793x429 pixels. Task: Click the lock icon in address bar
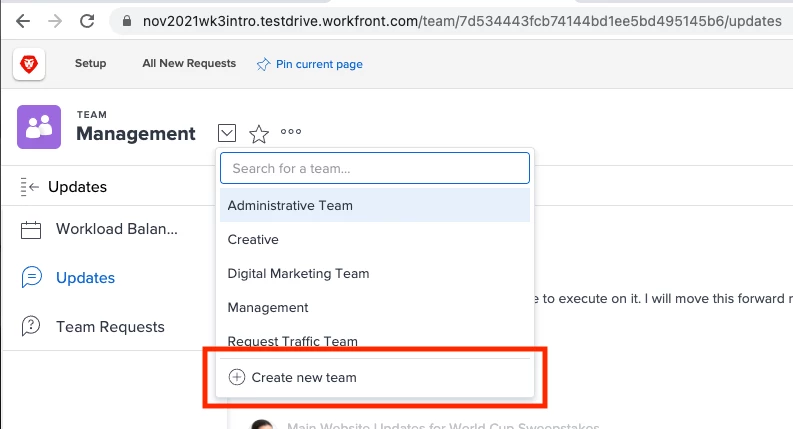coord(127,21)
